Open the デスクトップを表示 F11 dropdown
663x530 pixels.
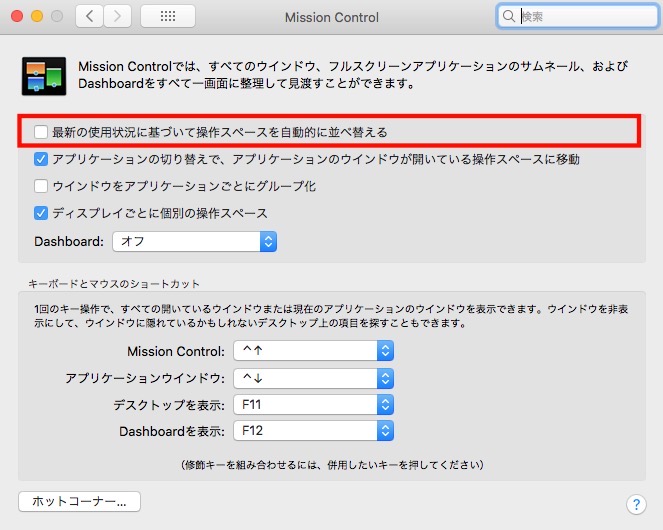click(313, 405)
